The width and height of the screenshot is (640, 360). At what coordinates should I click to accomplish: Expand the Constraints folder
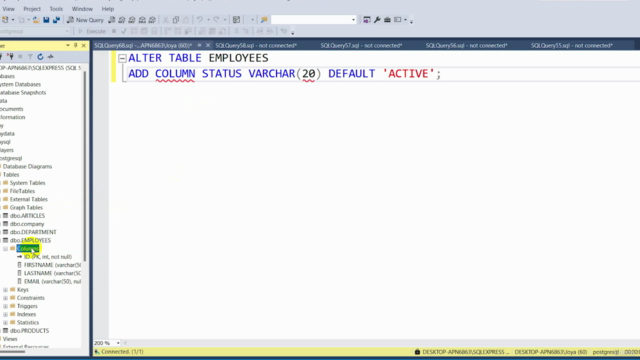click(x=5, y=298)
